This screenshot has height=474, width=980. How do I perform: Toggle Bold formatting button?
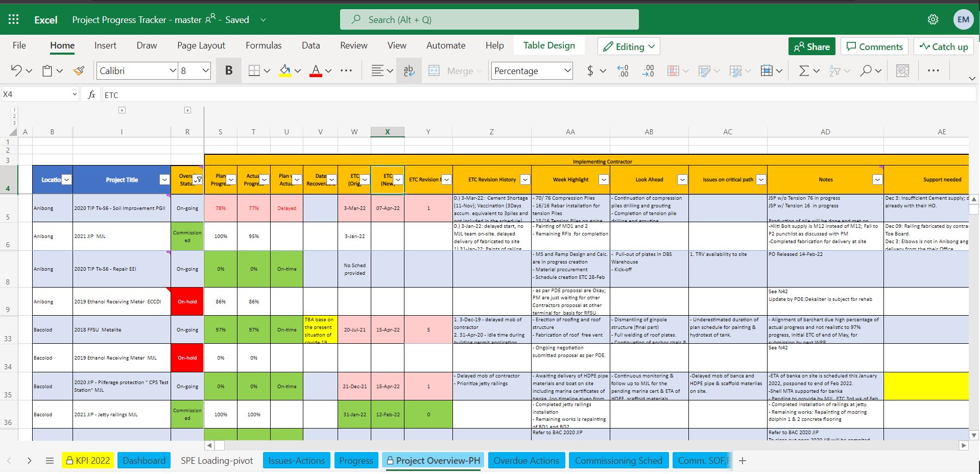pyautogui.click(x=229, y=70)
